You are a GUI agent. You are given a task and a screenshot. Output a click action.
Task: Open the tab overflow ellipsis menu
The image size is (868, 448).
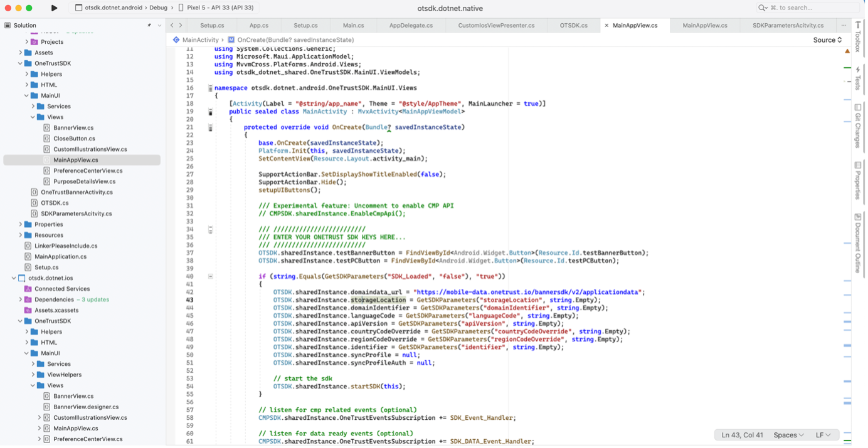tap(844, 26)
